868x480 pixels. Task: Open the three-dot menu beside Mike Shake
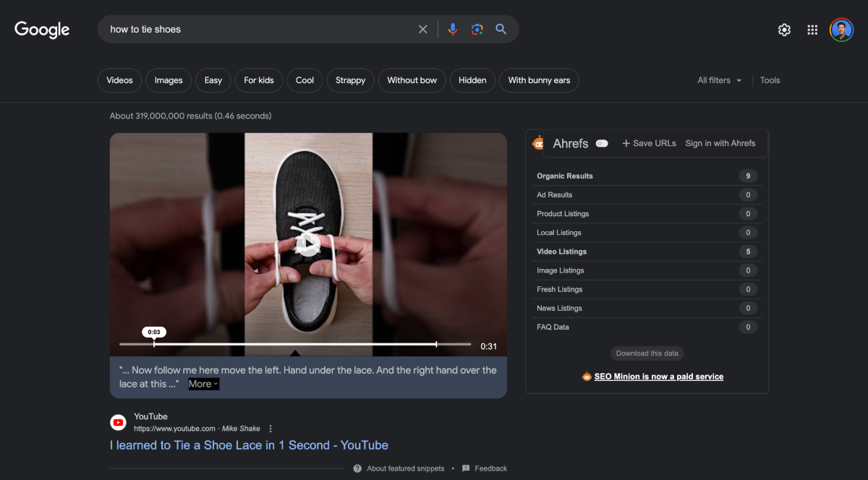[x=271, y=429]
